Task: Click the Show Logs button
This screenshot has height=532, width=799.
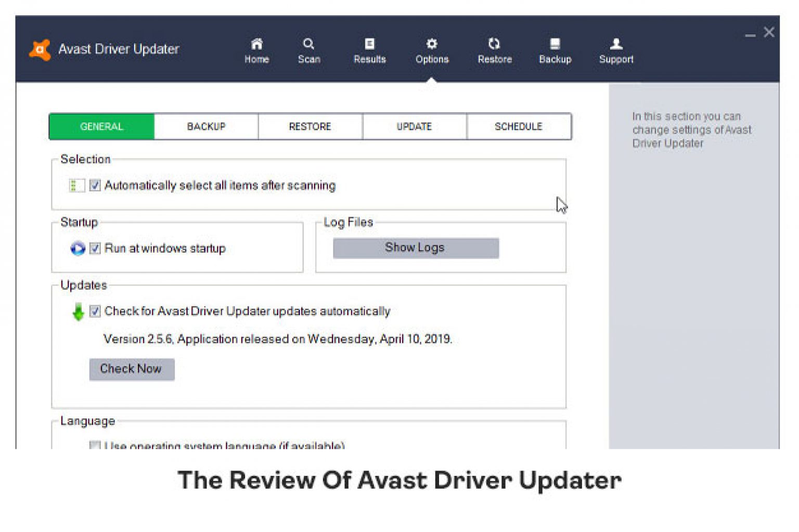Action: 415,247
